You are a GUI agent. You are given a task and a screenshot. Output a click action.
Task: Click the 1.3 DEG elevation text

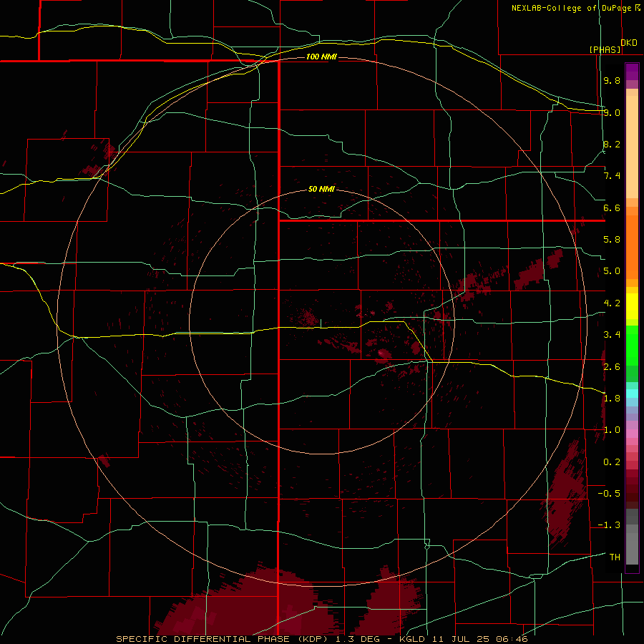coord(358,639)
